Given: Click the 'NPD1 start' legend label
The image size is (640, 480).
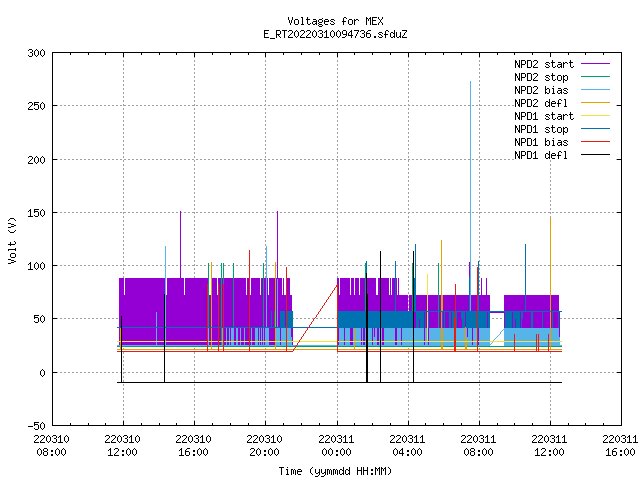Looking at the screenshot, I should tap(544, 116).
